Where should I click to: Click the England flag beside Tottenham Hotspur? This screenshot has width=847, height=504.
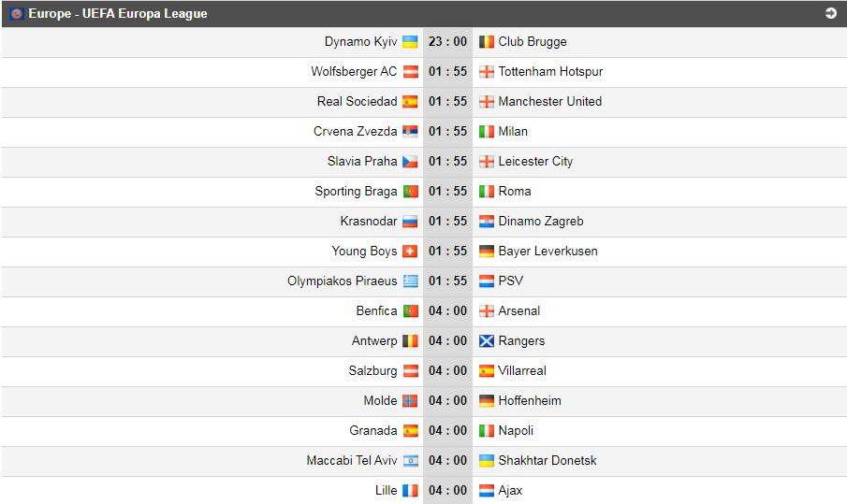coord(487,72)
